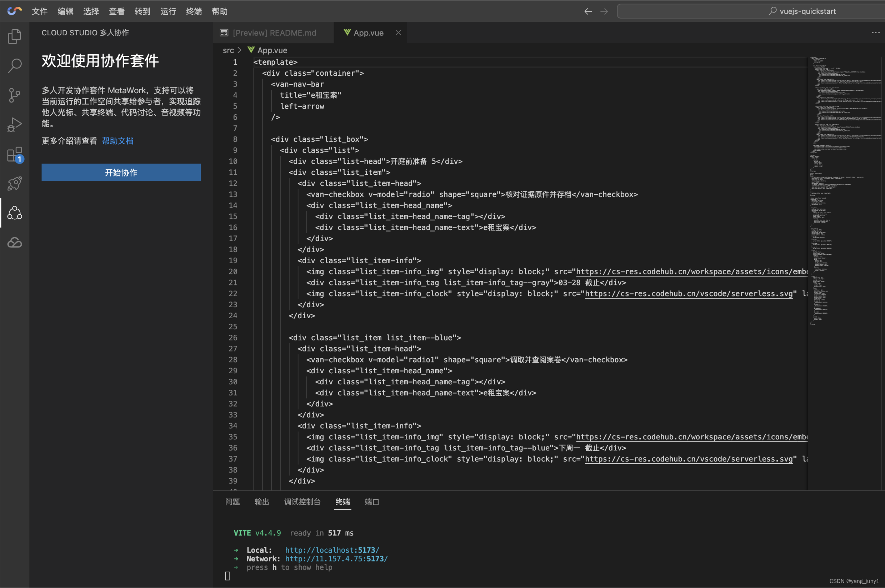Screen dimensions: 885x588
Task: Switch to the 输出 panel tab
Action: pyautogui.click(x=262, y=502)
